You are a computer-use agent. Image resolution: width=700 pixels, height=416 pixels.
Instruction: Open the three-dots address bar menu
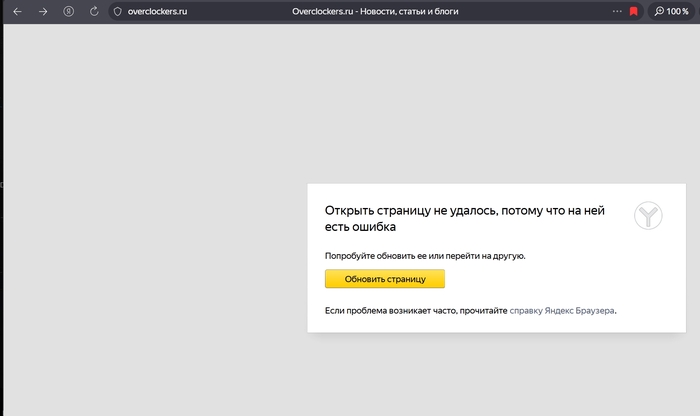pos(616,11)
